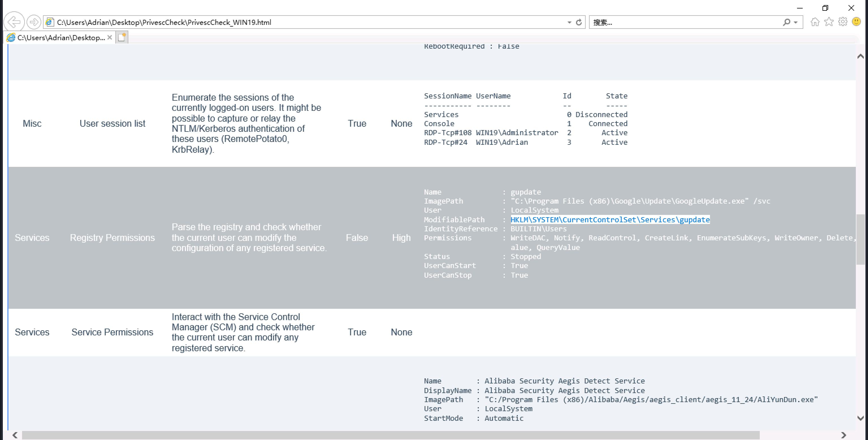Click the 'RDP-Tcp#108 WIN19\Administrator' session line
The image size is (868, 440).
526,133
